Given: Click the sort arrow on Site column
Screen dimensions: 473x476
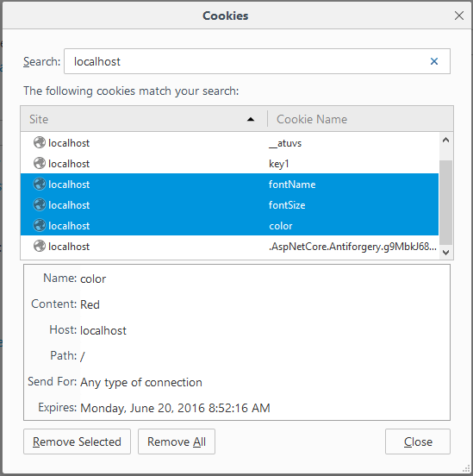Looking at the screenshot, I should [x=251, y=119].
